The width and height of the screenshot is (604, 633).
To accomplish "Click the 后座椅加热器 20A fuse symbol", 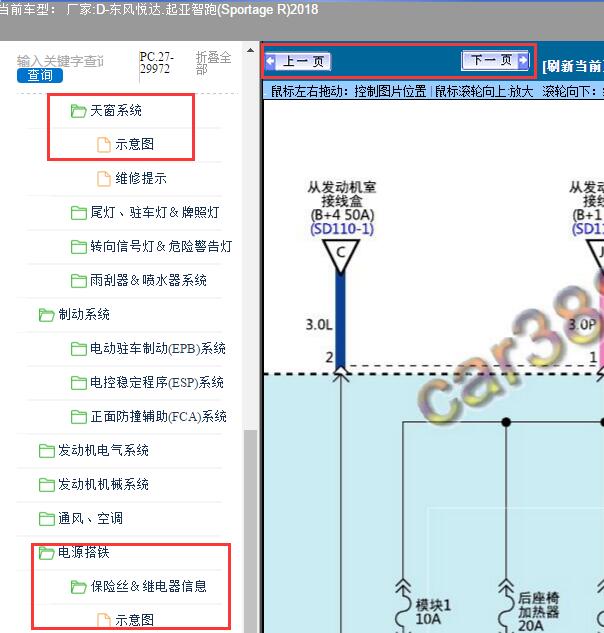I will tap(506, 606).
